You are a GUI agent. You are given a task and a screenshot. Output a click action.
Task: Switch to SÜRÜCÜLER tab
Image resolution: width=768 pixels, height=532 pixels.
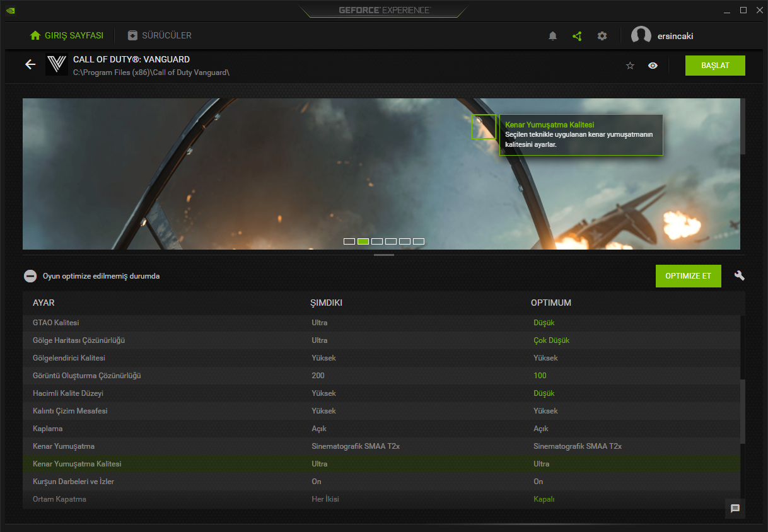coord(159,35)
